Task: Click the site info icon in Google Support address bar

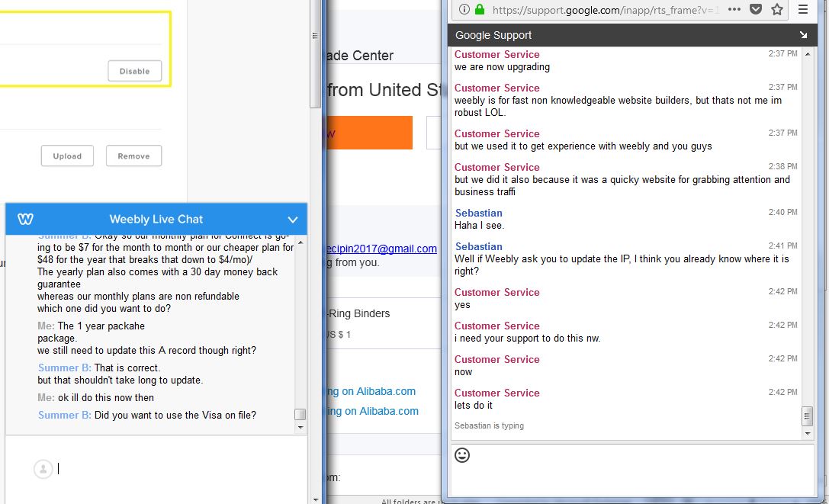Action: (464, 9)
